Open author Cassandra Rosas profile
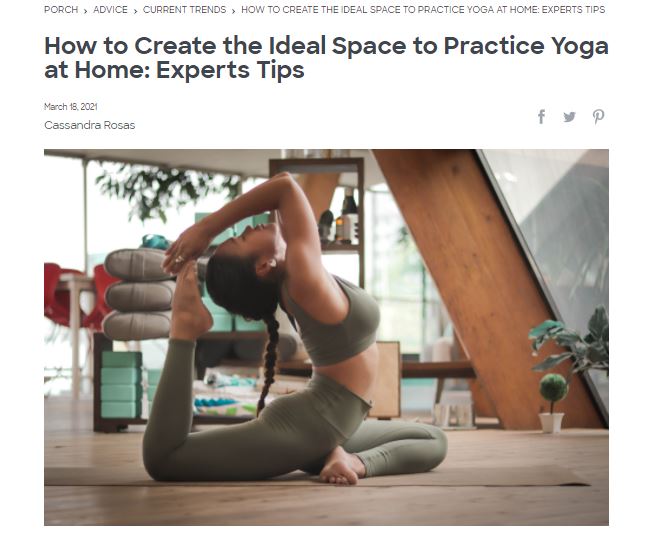 pos(89,125)
